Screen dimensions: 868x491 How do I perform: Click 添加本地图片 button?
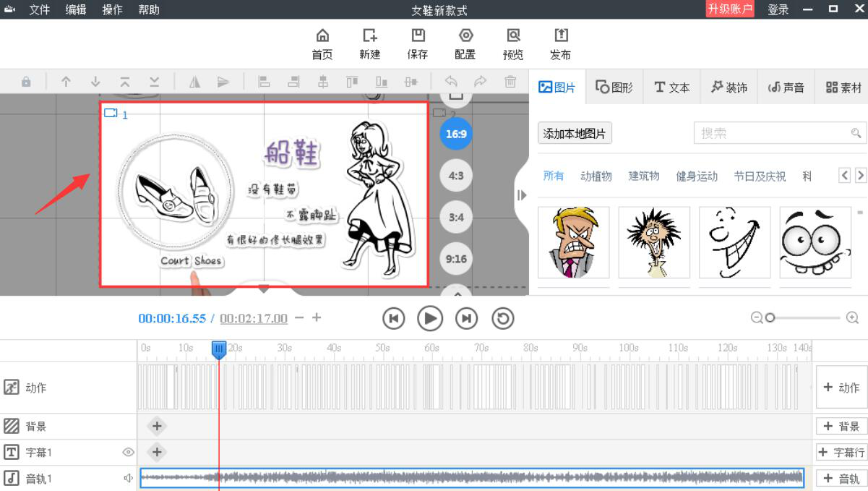click(575, 133)
